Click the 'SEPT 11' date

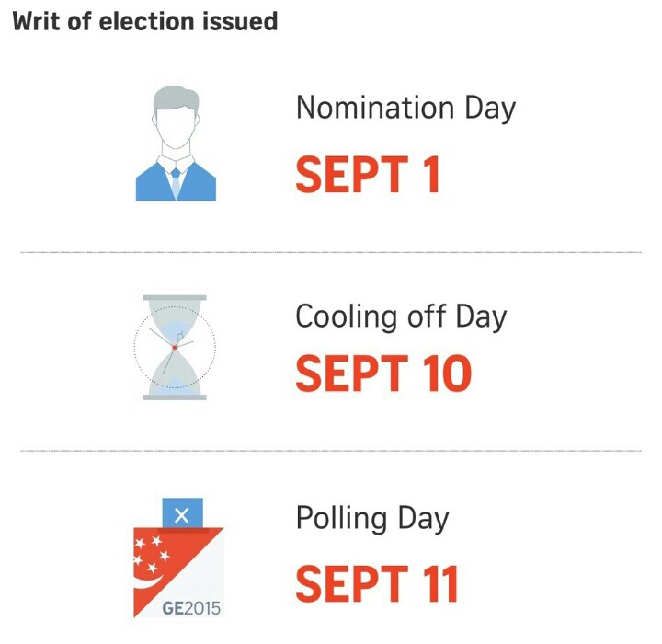[377, 583]
